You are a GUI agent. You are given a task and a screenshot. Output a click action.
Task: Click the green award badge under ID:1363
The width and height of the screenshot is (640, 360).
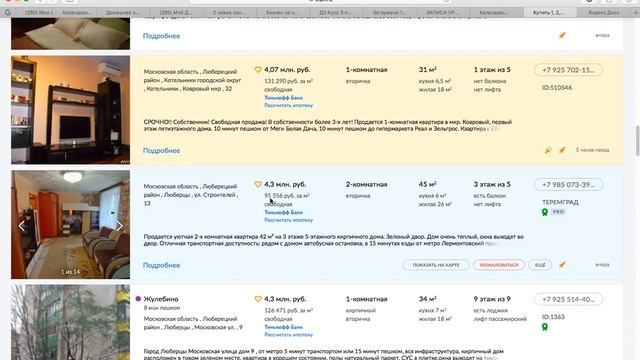[544, 327]
